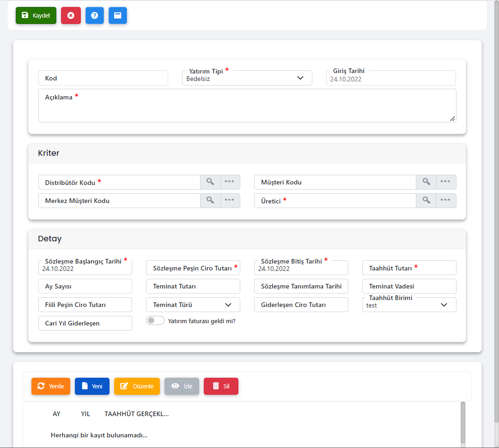
Task: Open Üretici ellipsis options
Action: click(445, 201)
